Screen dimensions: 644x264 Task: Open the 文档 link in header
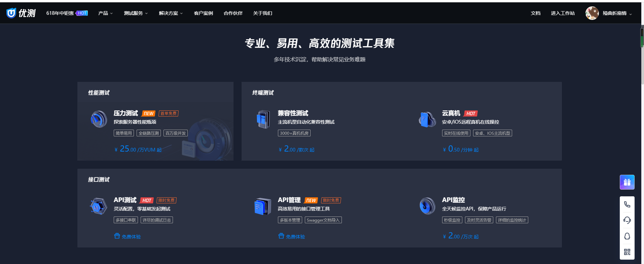click(x=536, y=13)
